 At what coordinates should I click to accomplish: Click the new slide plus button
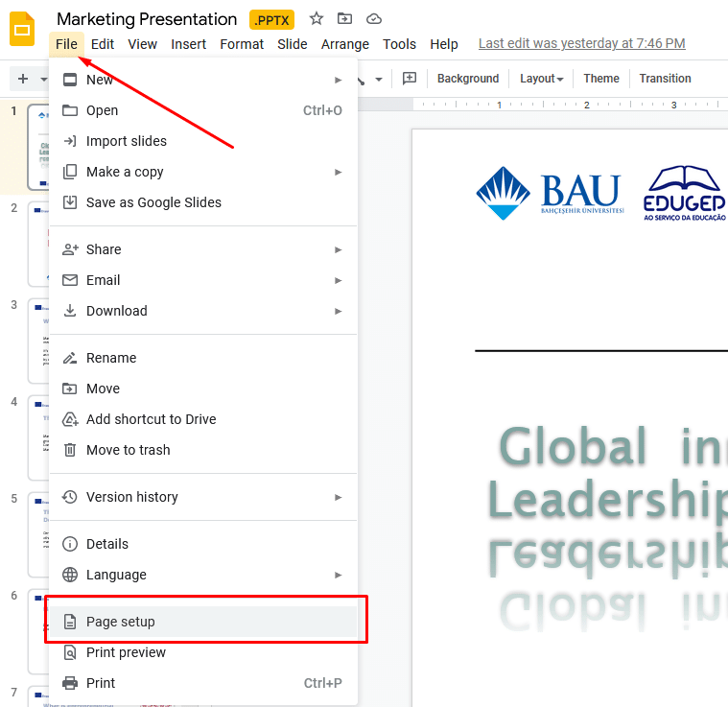[23, 79]
